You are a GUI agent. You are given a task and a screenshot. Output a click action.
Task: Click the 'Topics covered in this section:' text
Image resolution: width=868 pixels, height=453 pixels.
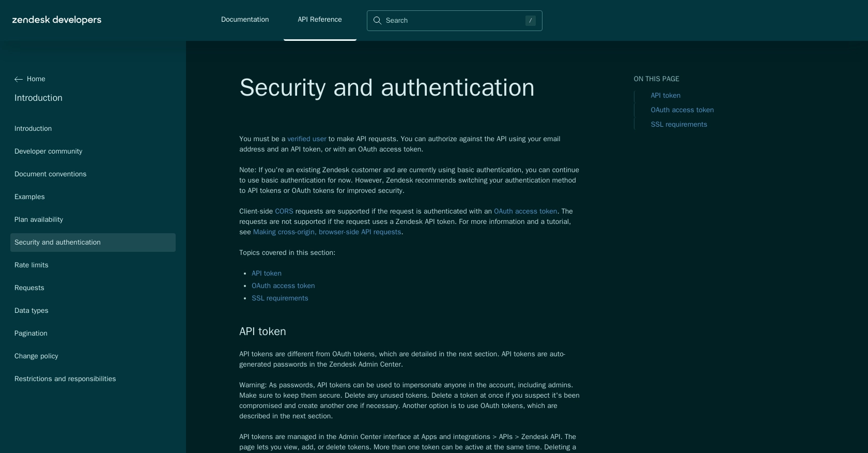click(x=287, y=253)
